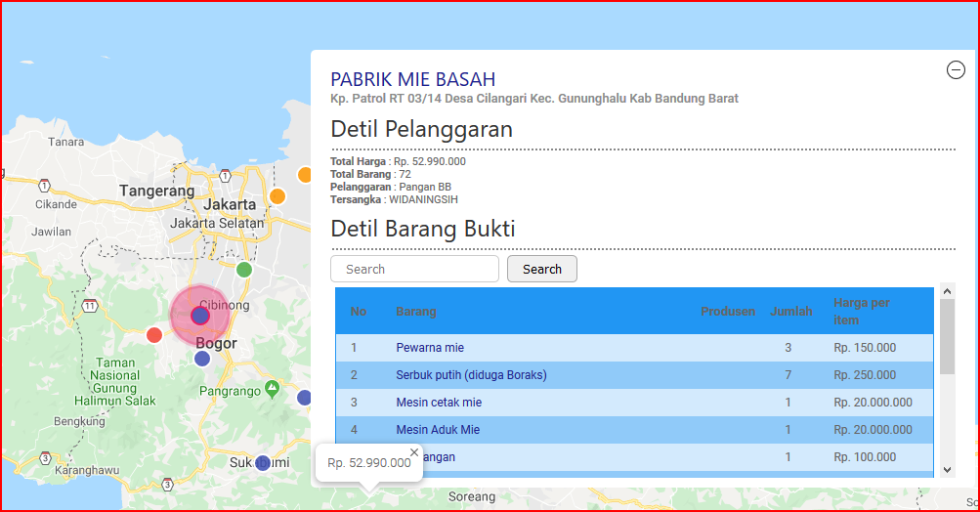Click the Bogor label on the map
This screenshot has height=512, width=980.
pyautogui.click(x=216, y=343)
